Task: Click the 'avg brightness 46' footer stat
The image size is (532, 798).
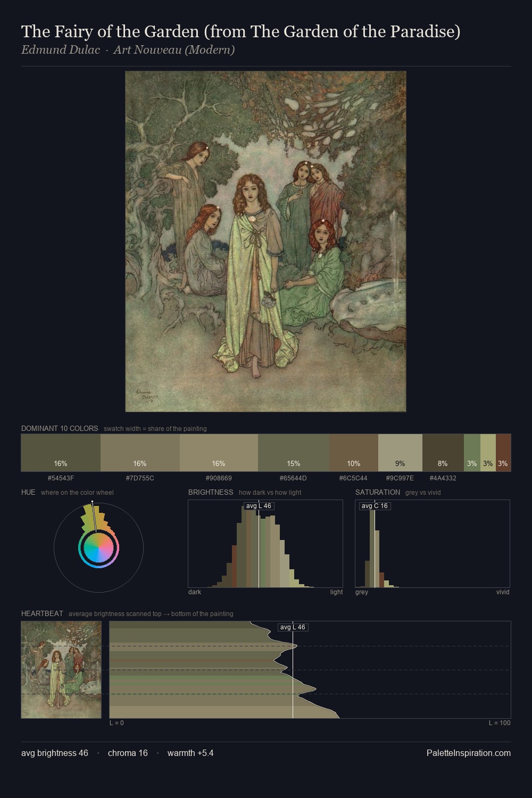Action: coord(55,753)
